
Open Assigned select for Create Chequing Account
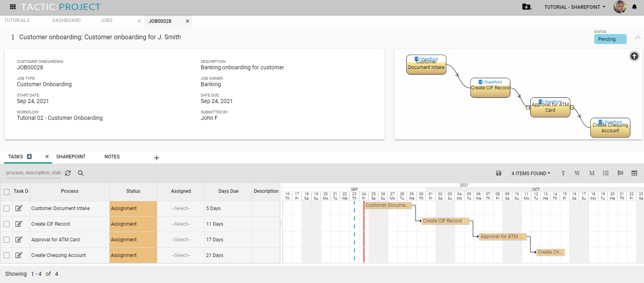tap(181, 255)
